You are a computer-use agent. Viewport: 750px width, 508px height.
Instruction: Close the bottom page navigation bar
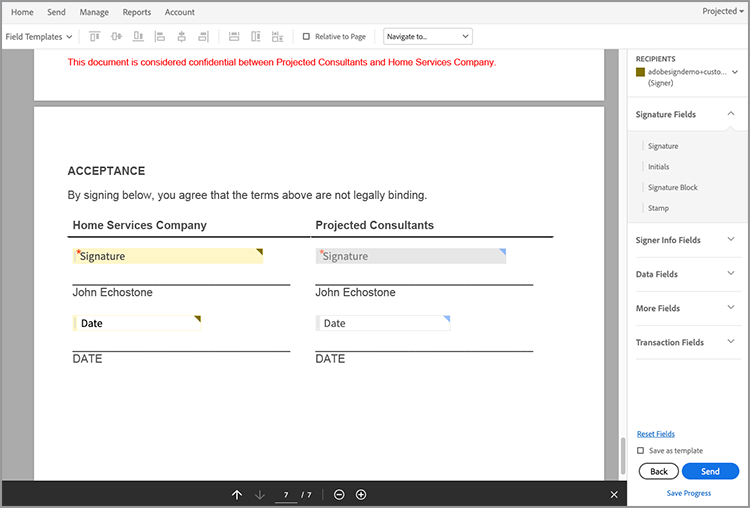tap(614, 495)
